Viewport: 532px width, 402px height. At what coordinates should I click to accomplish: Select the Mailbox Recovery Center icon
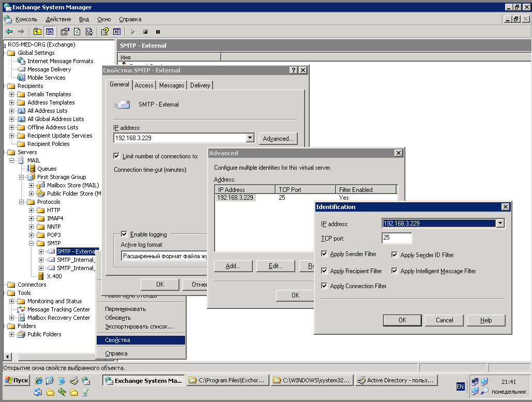pyautogui.click(x=21, y=318)
